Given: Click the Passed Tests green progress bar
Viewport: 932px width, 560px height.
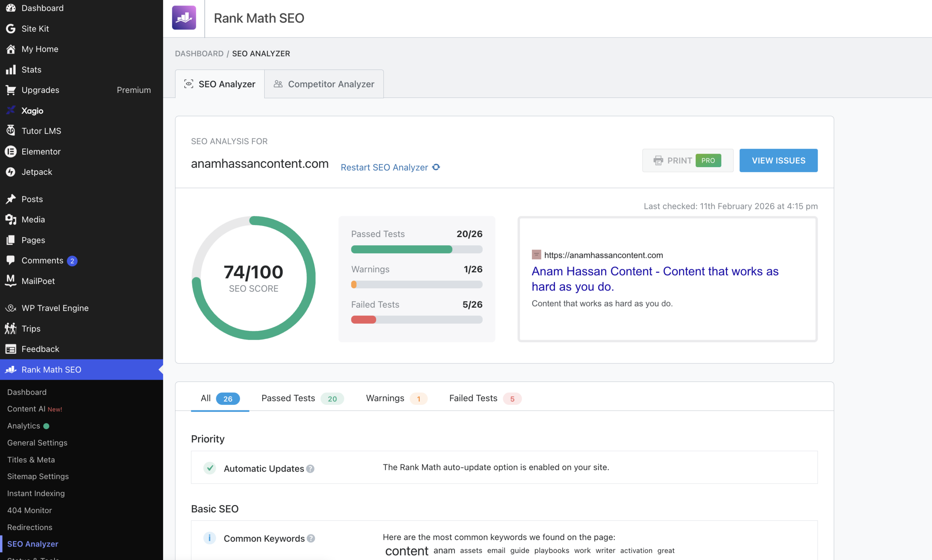Looking at the screenshot, I should pyautogui.click(x=402, y=249).
